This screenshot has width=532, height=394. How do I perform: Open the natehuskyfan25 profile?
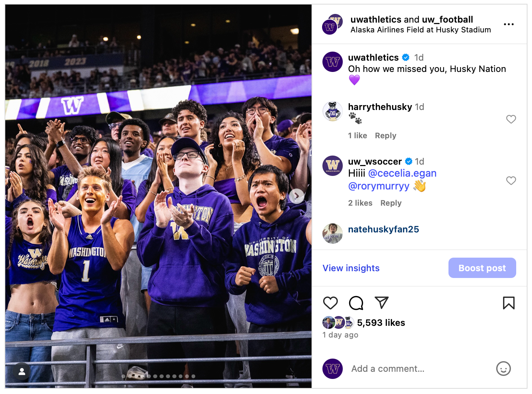click(383, 229)
